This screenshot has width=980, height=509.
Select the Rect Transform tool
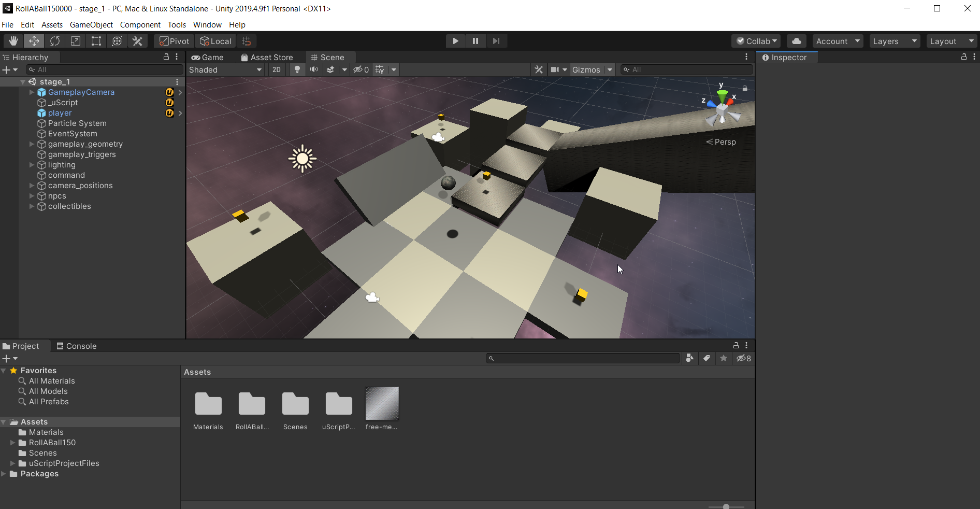pos(96,41)
